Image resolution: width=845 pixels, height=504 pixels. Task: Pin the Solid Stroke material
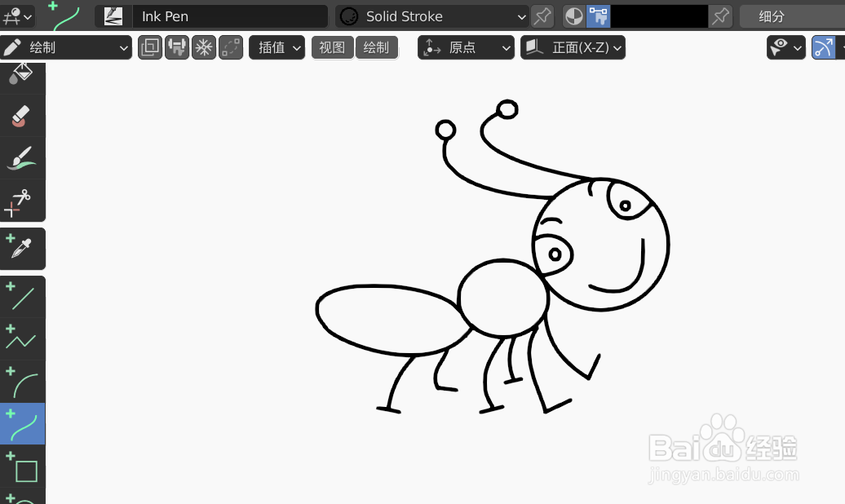(542, 16)
